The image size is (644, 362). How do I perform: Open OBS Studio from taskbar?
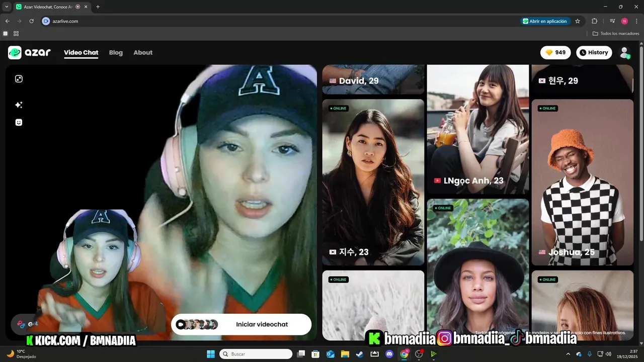(419, 354)
